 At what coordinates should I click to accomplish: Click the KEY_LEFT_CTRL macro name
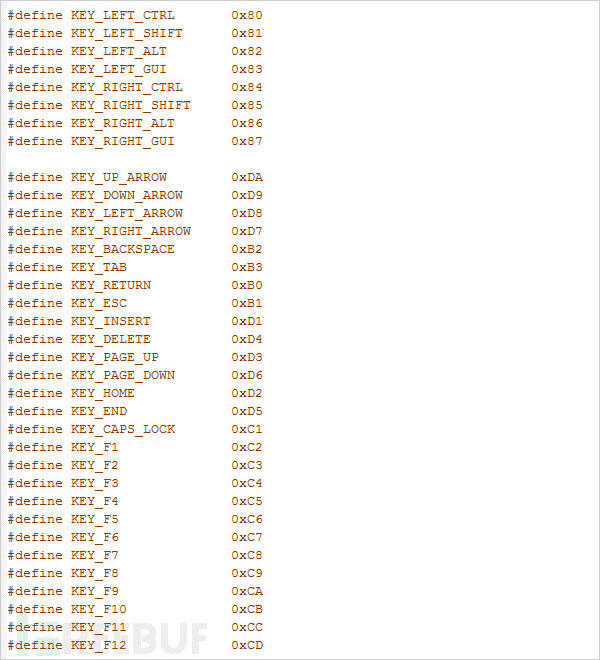click(x=123, y=15)
